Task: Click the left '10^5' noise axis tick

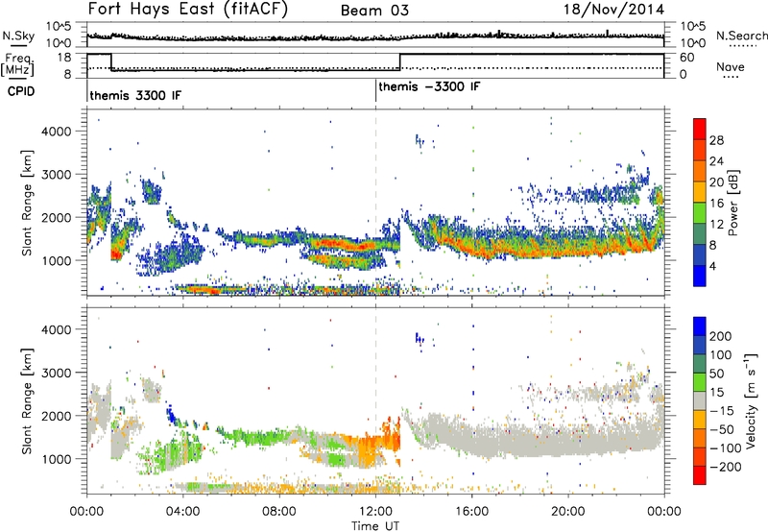Action: click(59, 26)
